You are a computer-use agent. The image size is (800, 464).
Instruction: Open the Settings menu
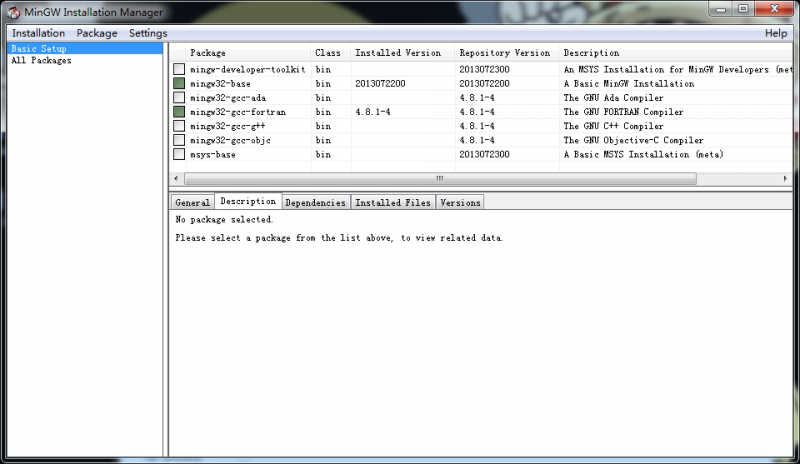click(x=148, y=33)
